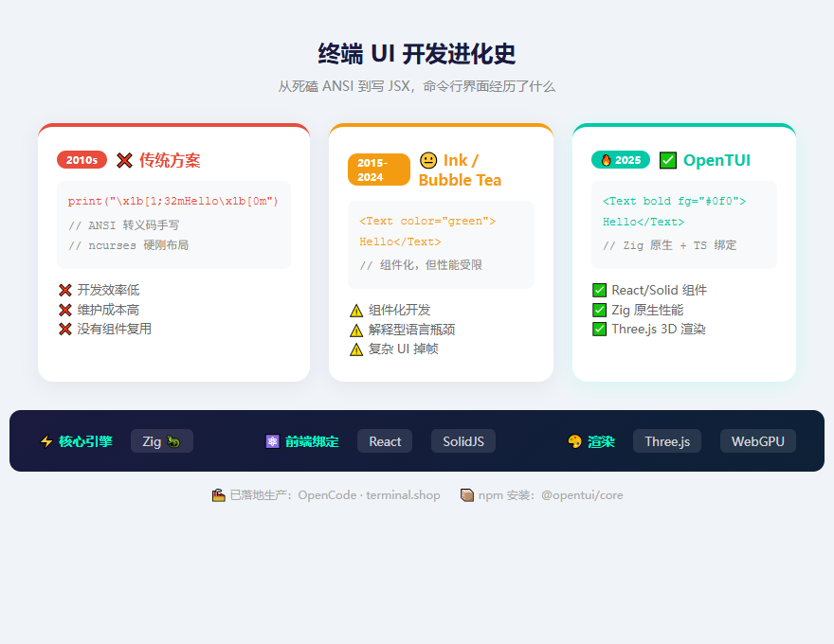The image size is (834, 644).
Task: Click the warning triangle next to 解释型语言瓶颈
Action: click(356, 330)
